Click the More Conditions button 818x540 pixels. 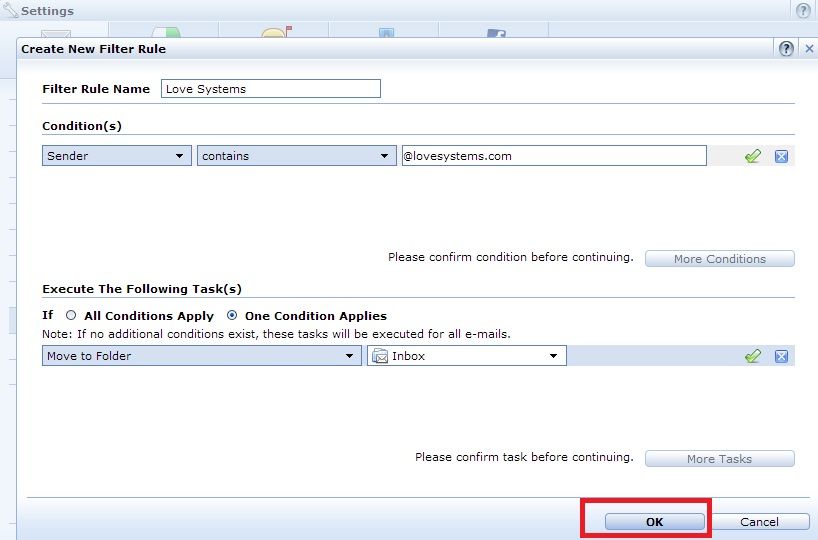click(719, 259)
